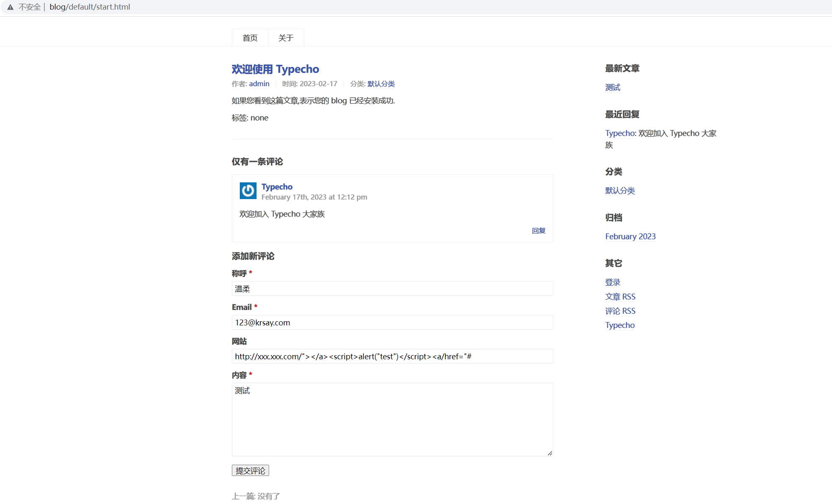Viewport: 832px width, 504px height.
Task: Open the February 2023 archive link
Action: coord(630,236)
